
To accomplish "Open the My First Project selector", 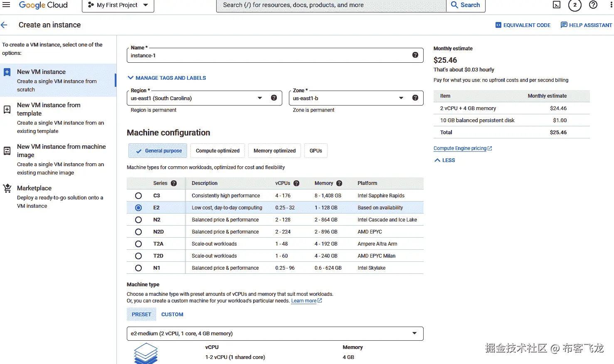I will [x=118, y=5].
